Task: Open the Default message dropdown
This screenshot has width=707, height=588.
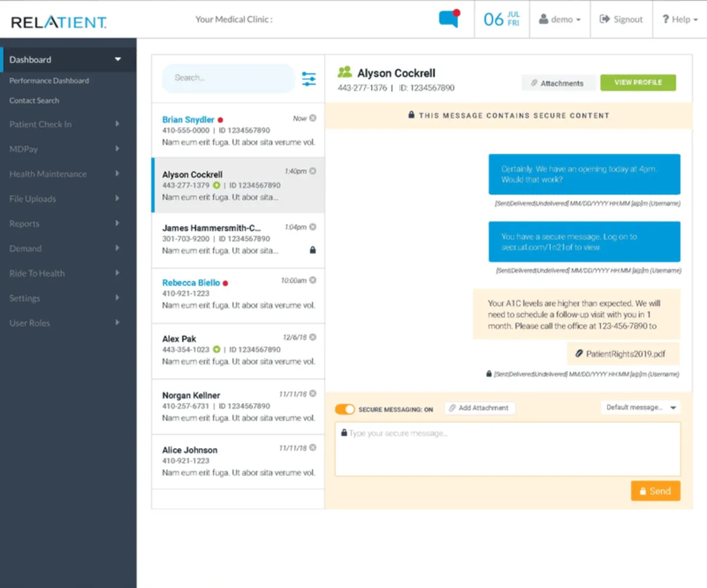Action: [x=640, y=407]
